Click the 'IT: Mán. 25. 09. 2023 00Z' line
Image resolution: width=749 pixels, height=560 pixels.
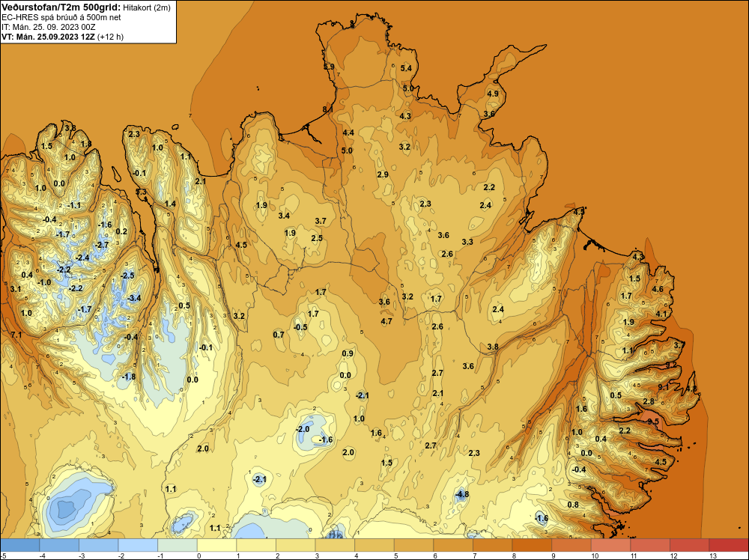click(49, 27)
